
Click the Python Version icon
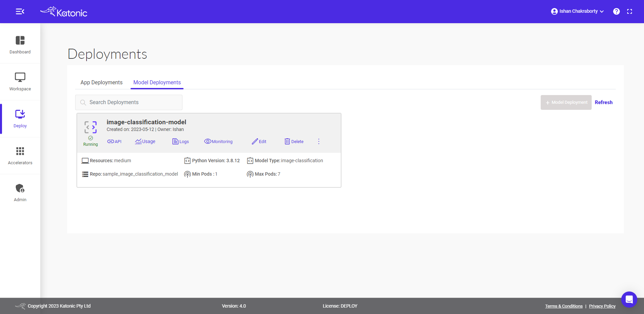(x=187, y=161)
